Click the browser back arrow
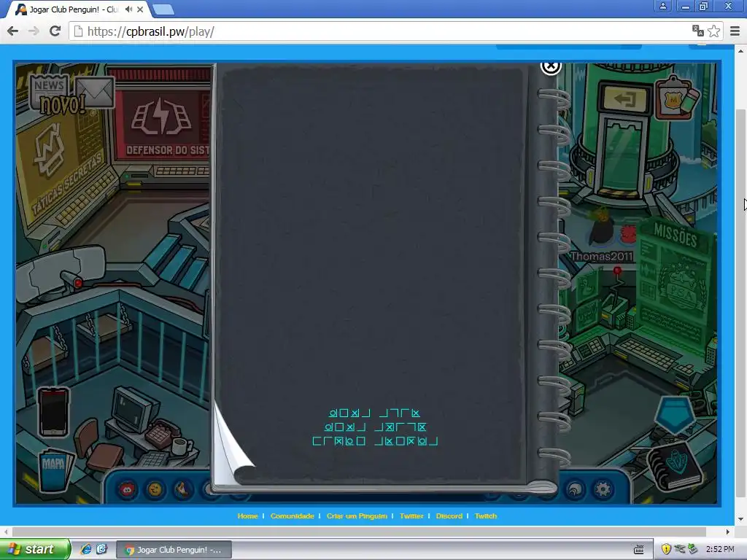The image size is (747, 560). tap(13, 31)
